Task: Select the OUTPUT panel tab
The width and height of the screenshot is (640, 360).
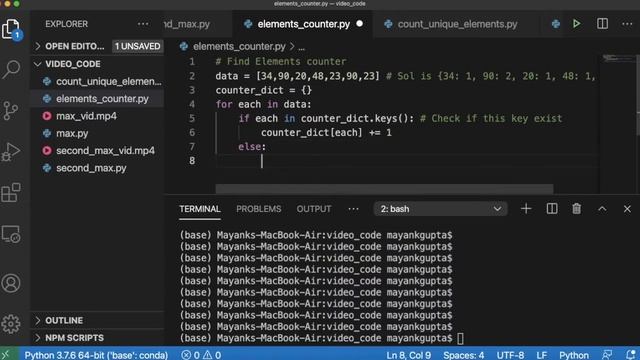Action: click(x=313, y=209)
